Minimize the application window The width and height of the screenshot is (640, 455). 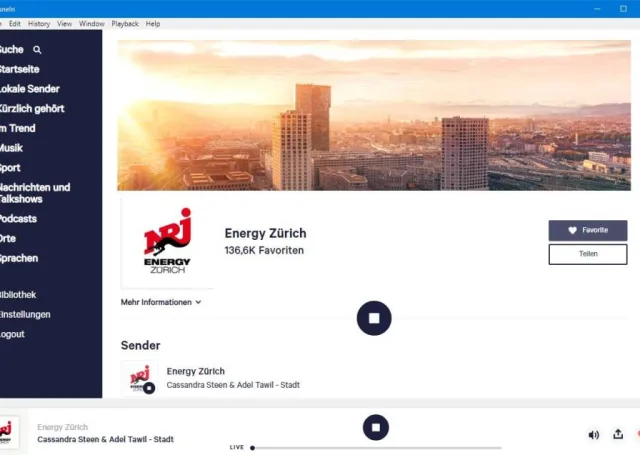[x=597, y=9]
